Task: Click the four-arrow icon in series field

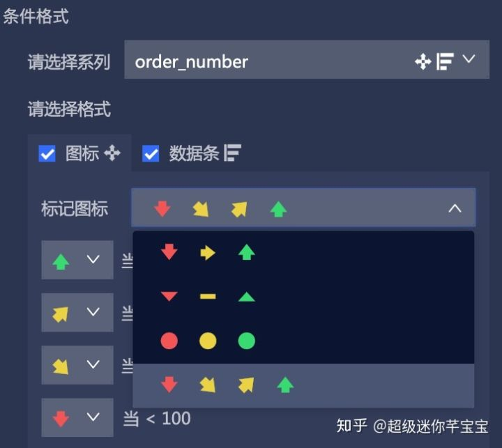Action: click(x=423, y=61)
